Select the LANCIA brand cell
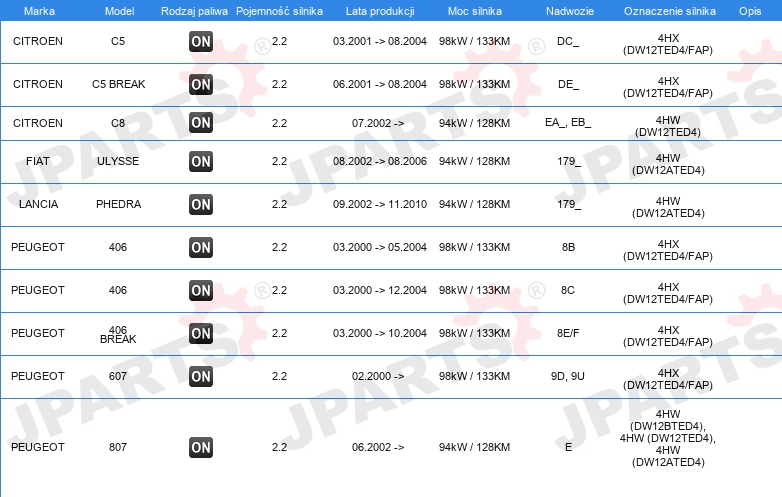 click(38, 204)
